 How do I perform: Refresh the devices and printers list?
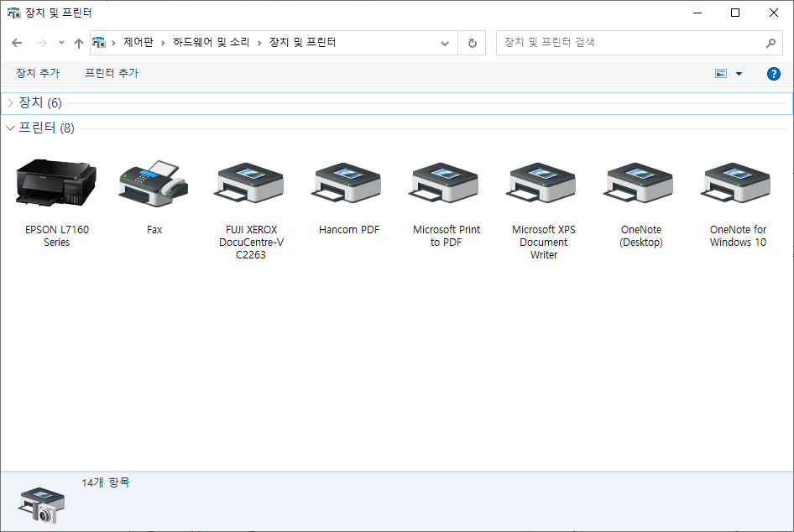pos(472,43)
